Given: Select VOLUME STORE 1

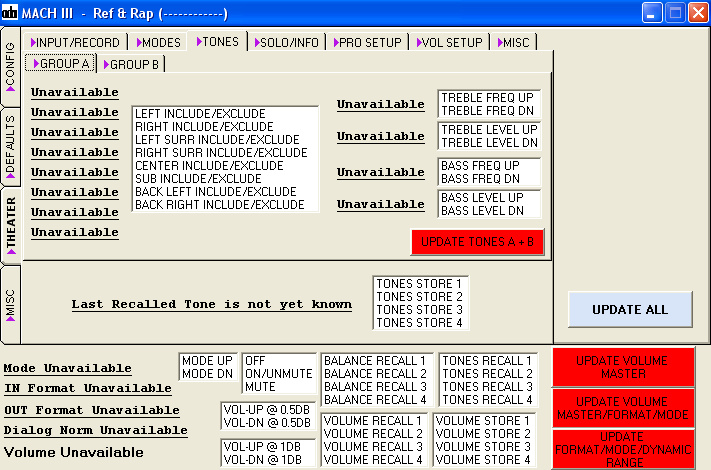Looking at the screenshot, I should (482, 421).
